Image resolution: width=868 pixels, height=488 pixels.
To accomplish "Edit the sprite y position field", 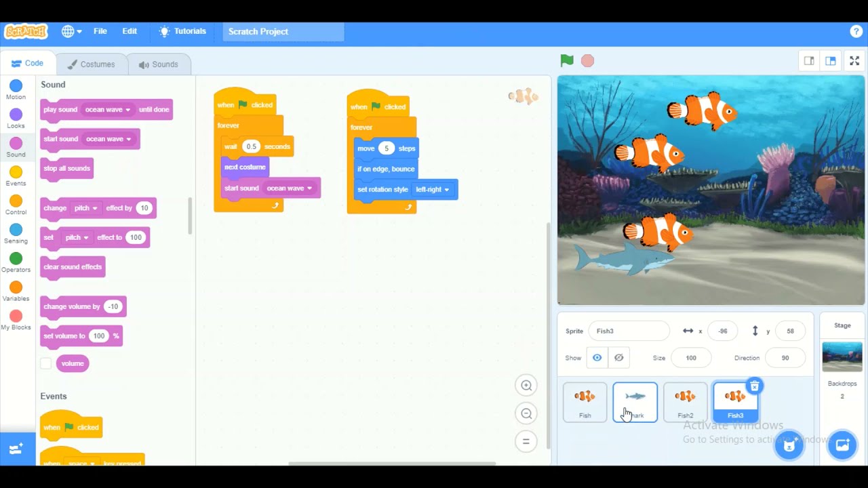I will (x=790, y=331).
